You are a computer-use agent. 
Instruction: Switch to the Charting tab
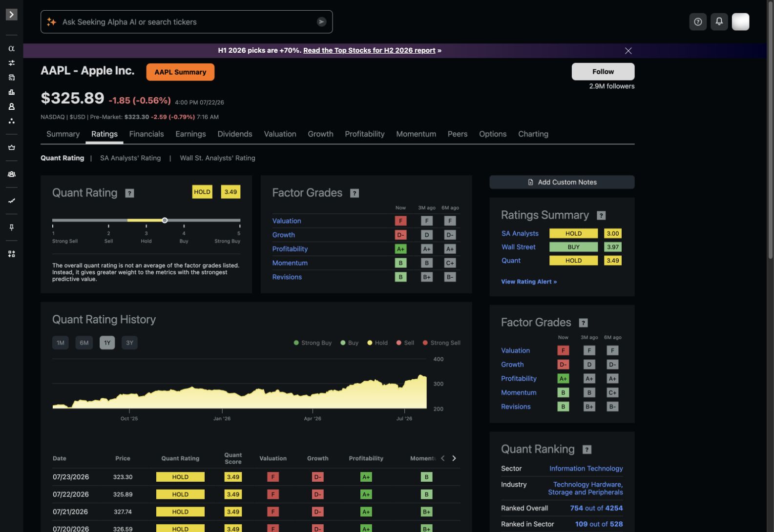tap(533, 134)
